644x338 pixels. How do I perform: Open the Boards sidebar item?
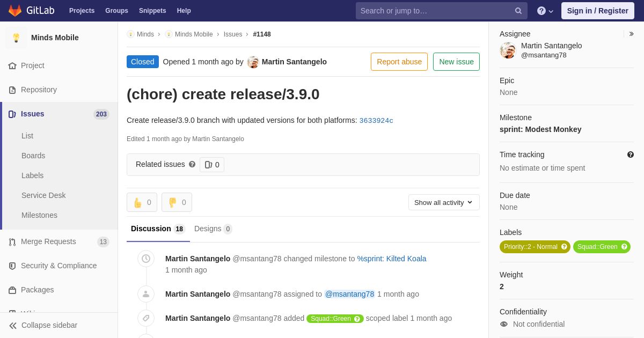(x=33, y=156)
